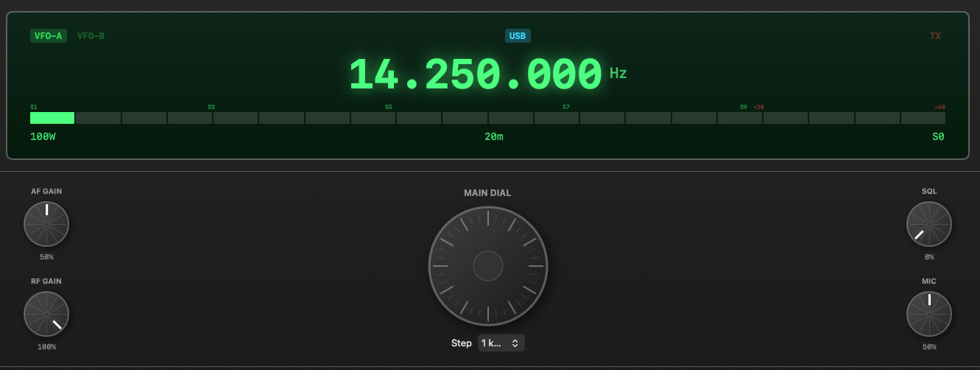This screenshot has height=370, width=980.
Task: Click the 20m band label
Action: [x=494, y=137]
